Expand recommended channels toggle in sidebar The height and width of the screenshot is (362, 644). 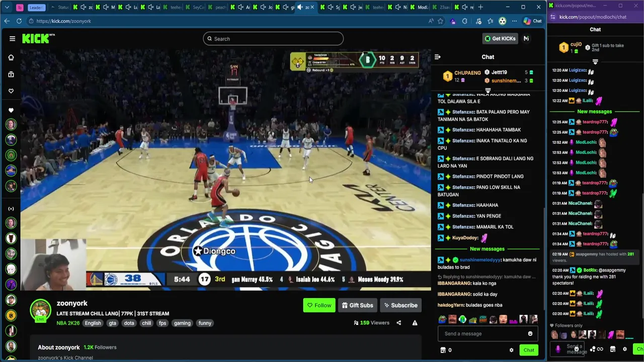click(11, 209)
